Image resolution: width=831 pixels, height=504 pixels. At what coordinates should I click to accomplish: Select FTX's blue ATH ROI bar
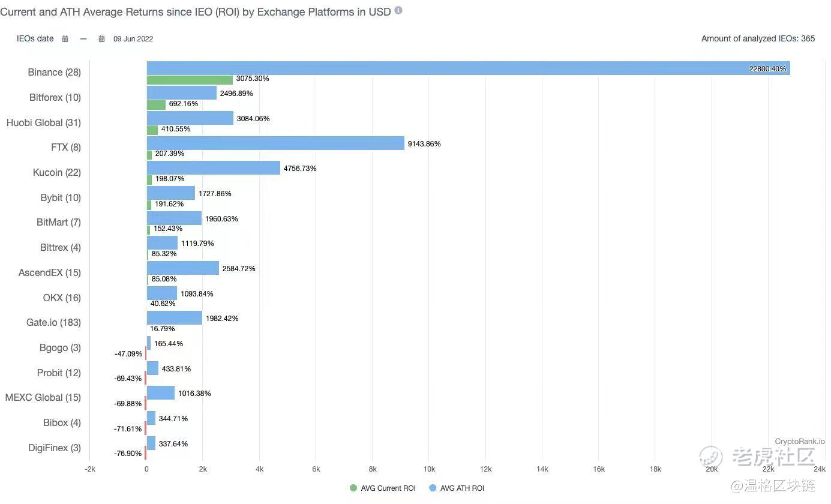275,143
